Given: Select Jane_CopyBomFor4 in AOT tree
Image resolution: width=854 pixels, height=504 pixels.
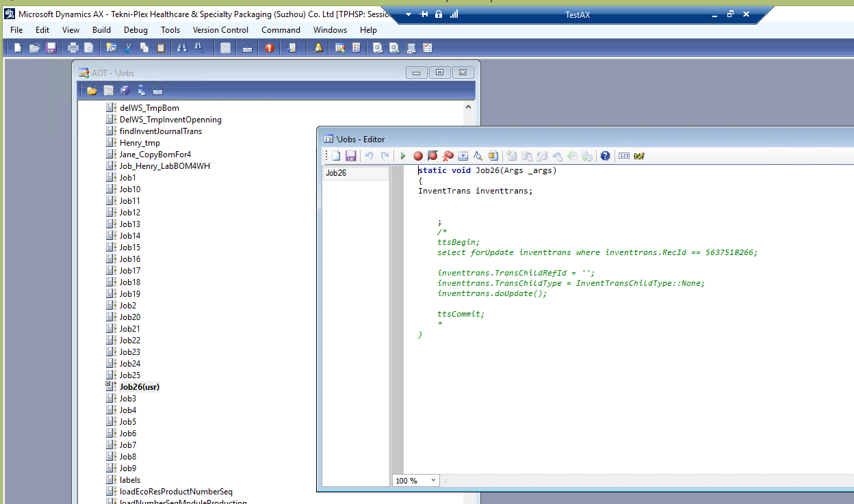Looking at the screenshot, I should pyautogui.click(x=155, y=155).
